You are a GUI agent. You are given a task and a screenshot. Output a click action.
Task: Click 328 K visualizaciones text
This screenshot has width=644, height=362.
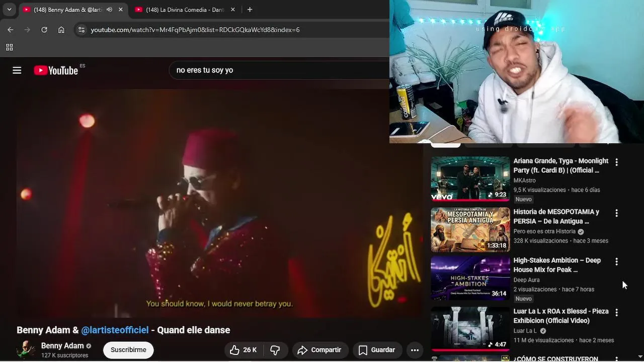[540, 241]
